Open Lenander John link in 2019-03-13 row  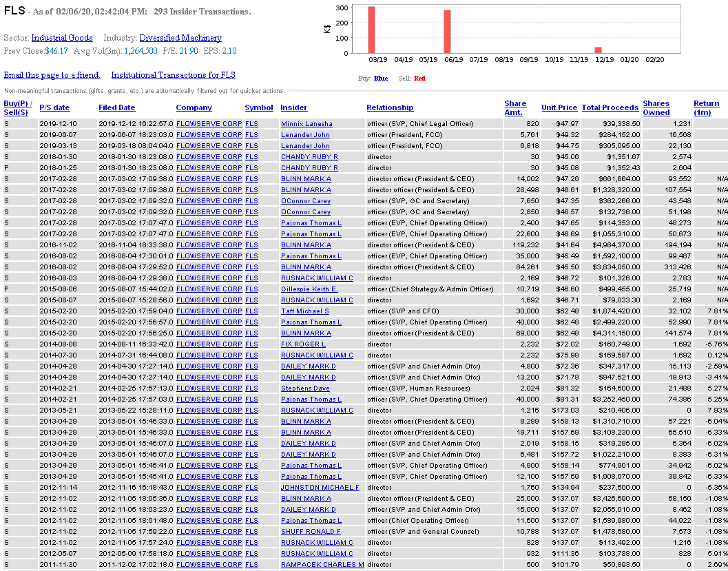pyautogui.click(x=306, y=146)
